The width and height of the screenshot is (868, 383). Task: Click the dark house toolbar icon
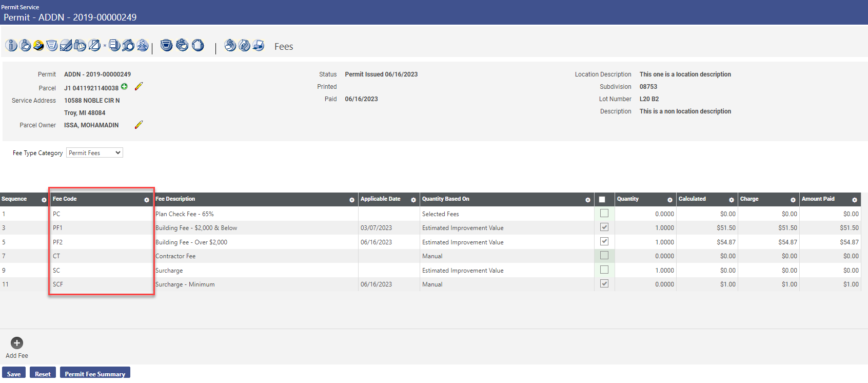pos(198,45)
